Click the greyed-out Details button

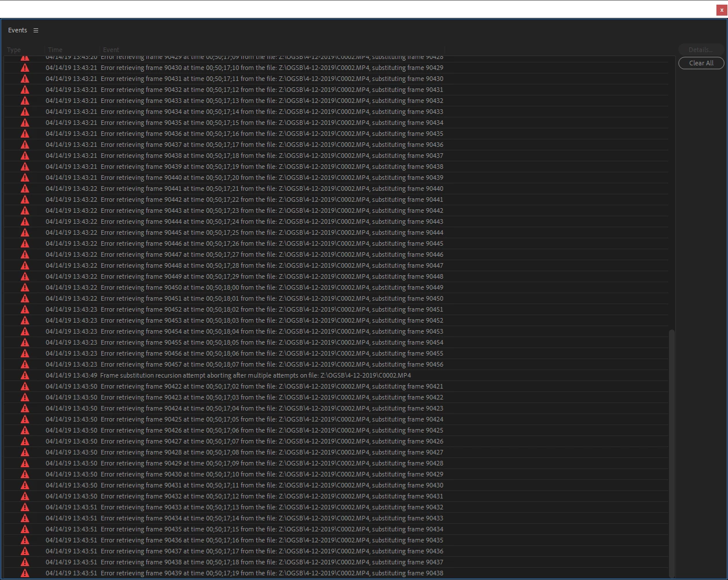pos(701,50)
